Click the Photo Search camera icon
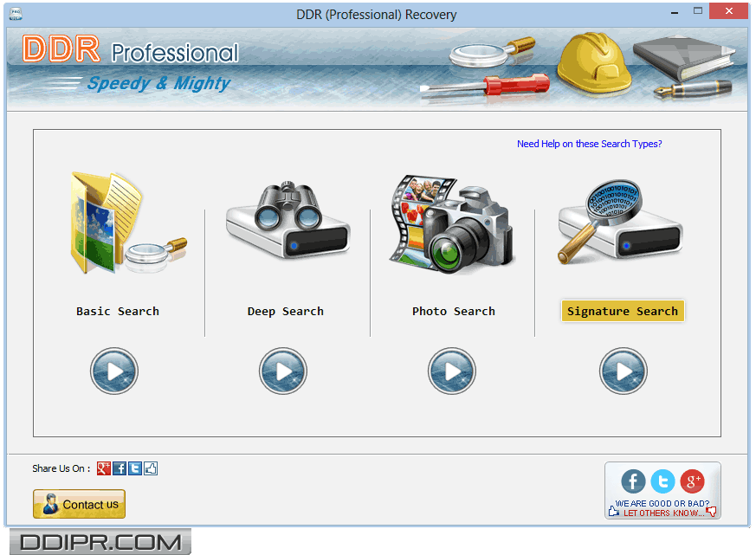756x555 pixels. pyautogui.click(x=452, y=224)
